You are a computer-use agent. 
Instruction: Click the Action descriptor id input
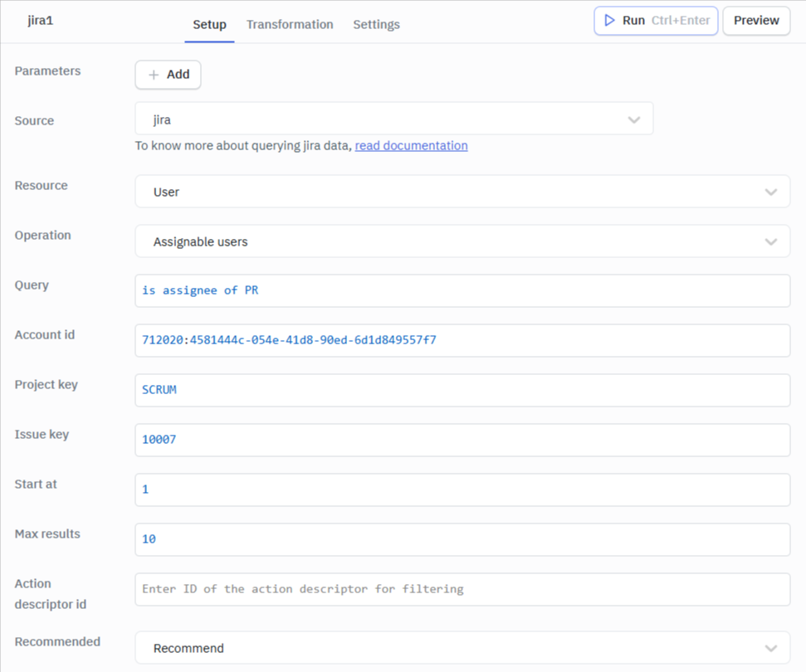coord(462,589)
